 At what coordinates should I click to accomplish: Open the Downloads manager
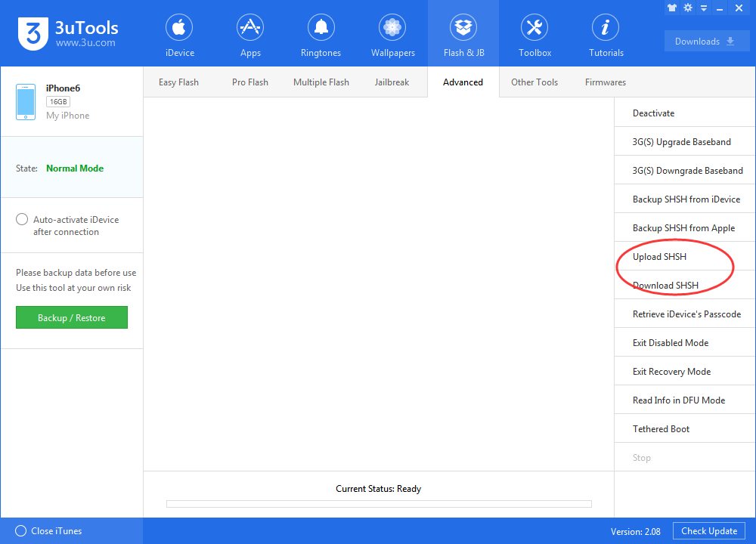coord(706,41)
